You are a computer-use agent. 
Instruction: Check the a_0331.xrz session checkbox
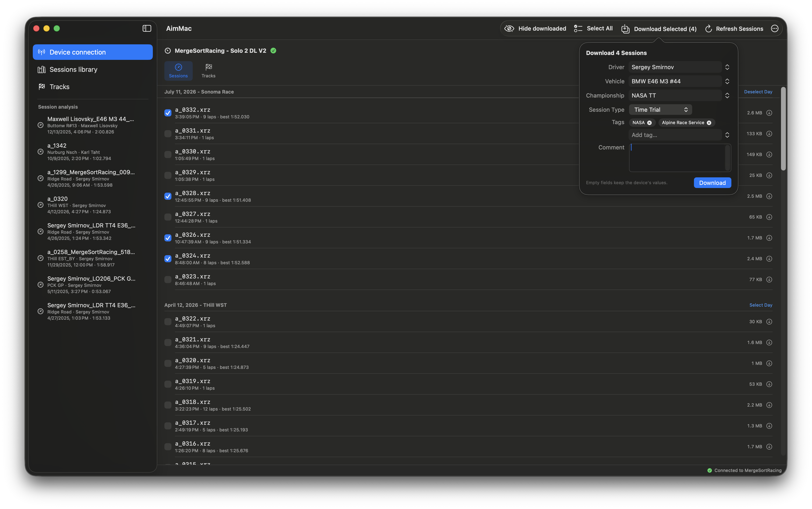click(x=168, y=134)
